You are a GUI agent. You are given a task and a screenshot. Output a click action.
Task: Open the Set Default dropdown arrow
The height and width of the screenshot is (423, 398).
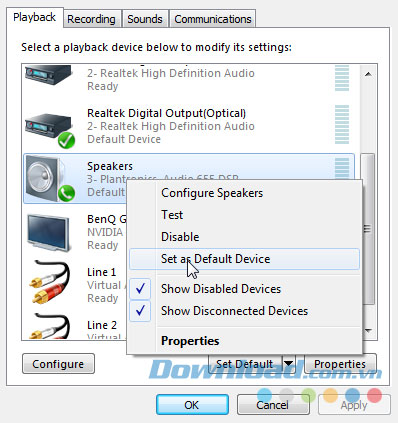(x=289, y=364)
